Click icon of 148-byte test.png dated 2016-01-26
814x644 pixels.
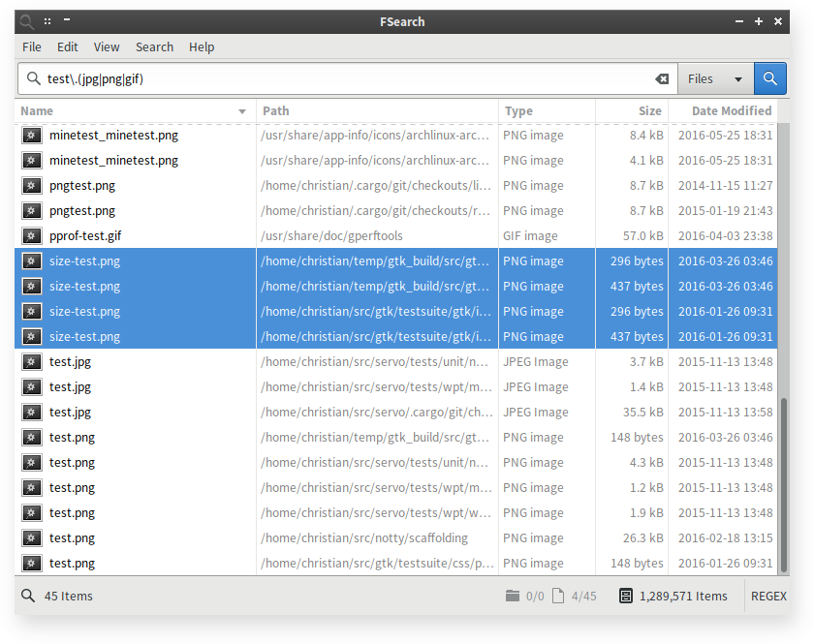coord(32,563)
